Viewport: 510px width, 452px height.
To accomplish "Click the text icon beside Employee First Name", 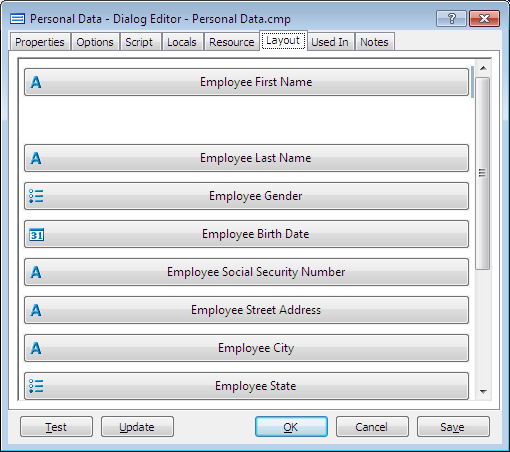I will coord(36,82).
